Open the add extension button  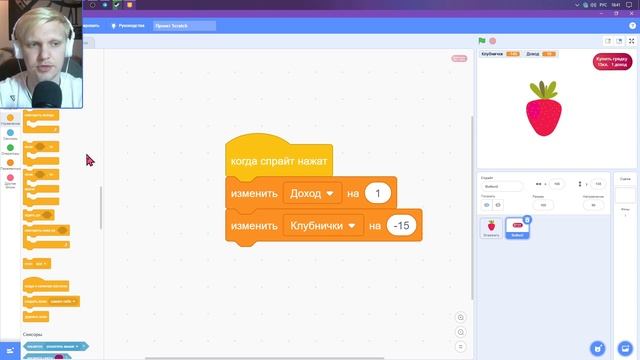[10, 351]
